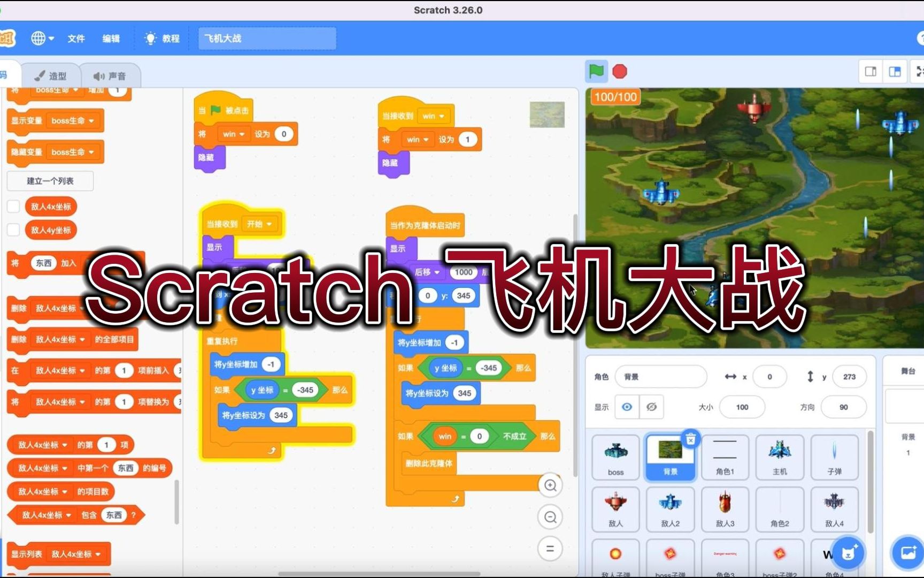Switch to the 造型 costumes tab
The image size is (924, 578).
coord(51,75)
